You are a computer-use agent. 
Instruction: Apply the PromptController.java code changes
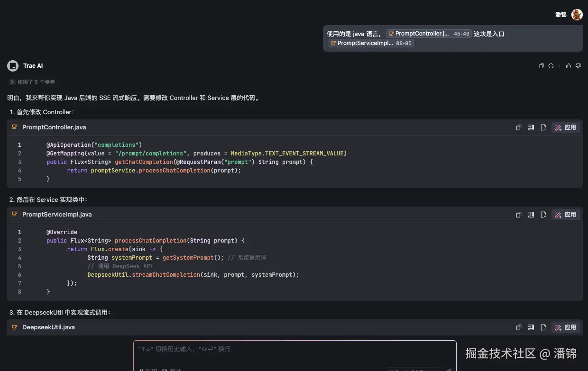coord(566,127)
